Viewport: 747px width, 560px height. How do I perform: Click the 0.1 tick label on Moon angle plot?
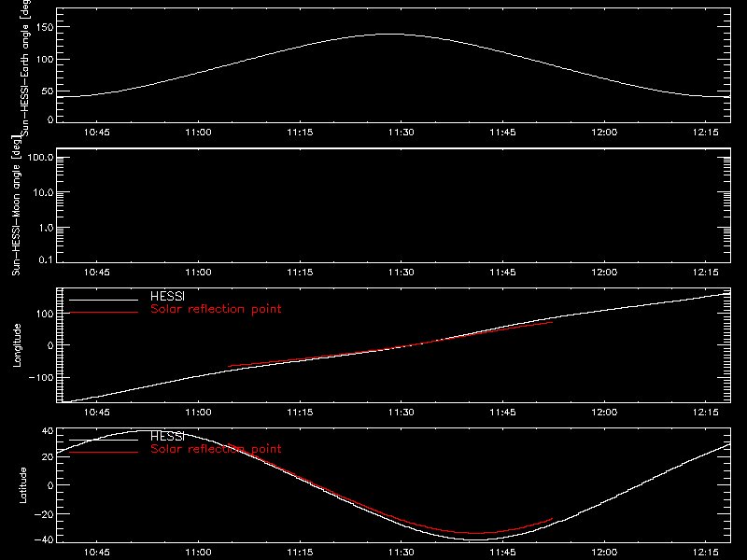click(x=46, y=260)
